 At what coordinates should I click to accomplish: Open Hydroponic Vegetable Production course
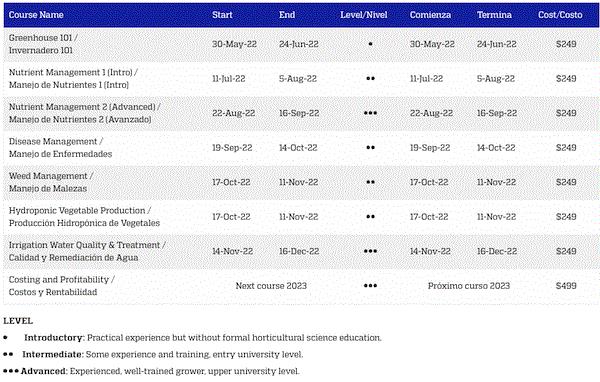pyautogui.click(x=84, y=217)
